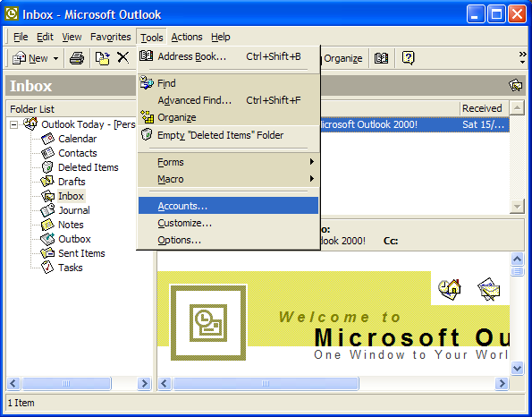Click the Drafts folder icon
This screenshot has height=417, width=532.
pyautogui.click(x=47, y=182)
